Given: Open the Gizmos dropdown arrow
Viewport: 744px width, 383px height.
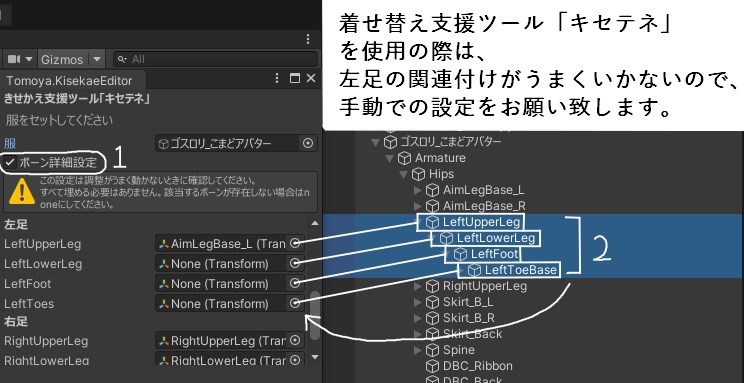Looking at the screenshot, I should (97, 59).
